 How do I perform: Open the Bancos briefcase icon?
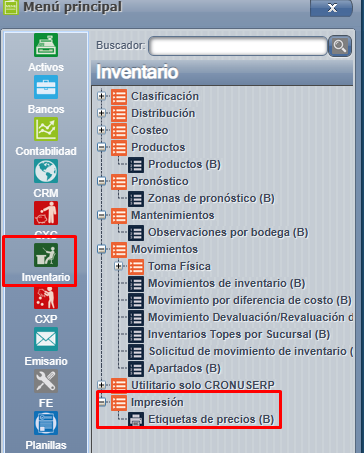point(46,87)
